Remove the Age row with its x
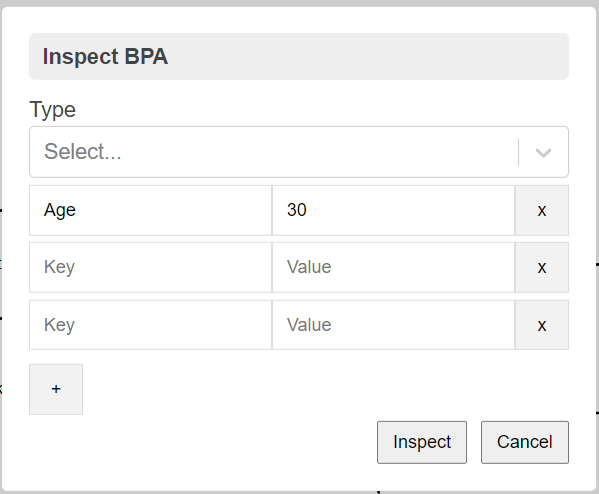The width and height of the screenshot is (599, 494). click(x=542, y=211)
